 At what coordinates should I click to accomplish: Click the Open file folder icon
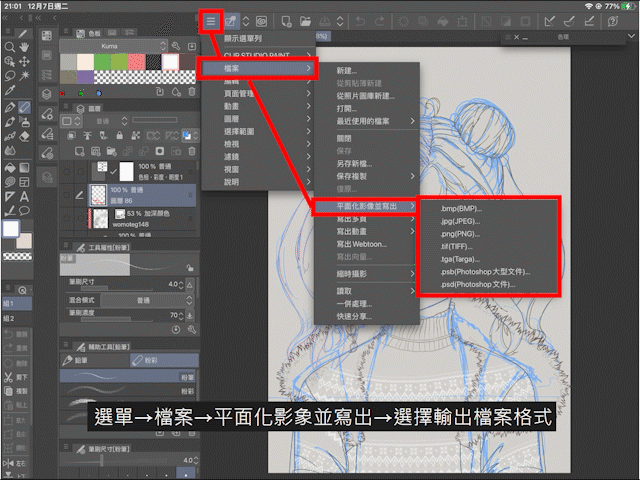305,21
